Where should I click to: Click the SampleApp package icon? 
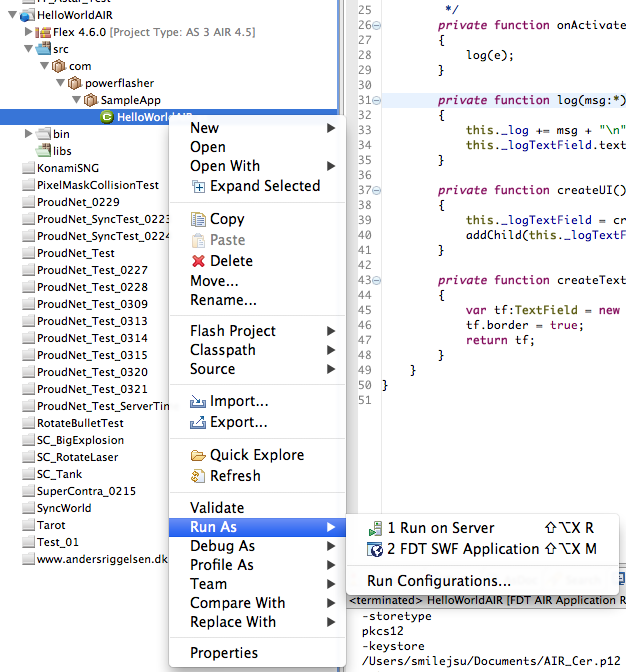coord(91,100)
